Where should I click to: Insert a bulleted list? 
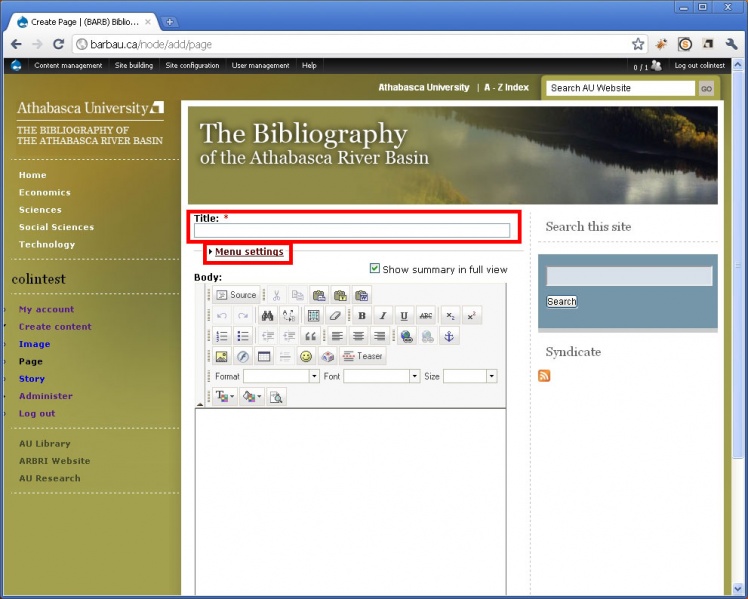click(243, 336)
